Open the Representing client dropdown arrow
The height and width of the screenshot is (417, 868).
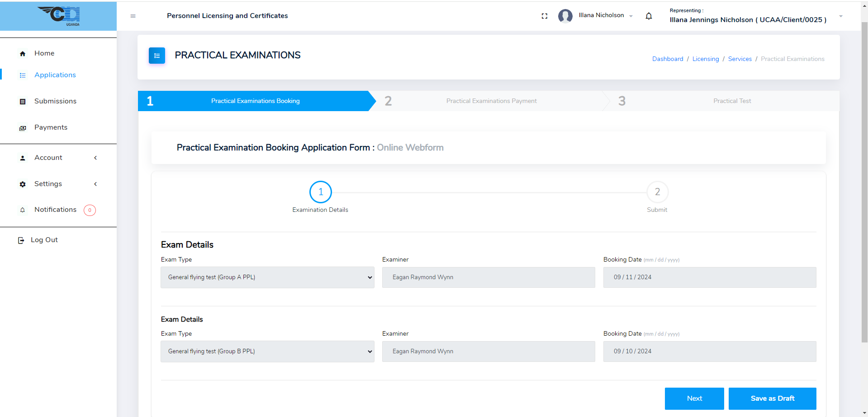point(841,16)
